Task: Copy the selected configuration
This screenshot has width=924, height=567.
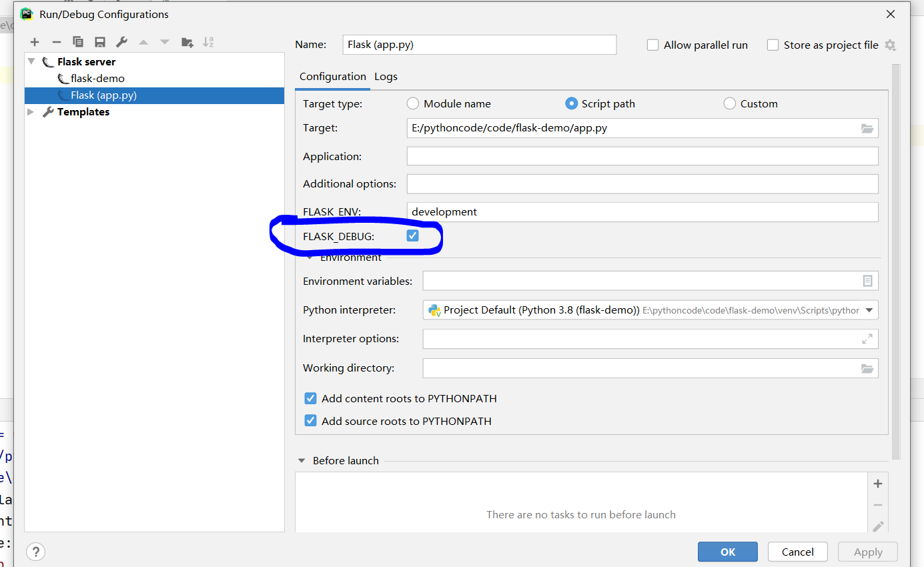Action: [78, 42]
